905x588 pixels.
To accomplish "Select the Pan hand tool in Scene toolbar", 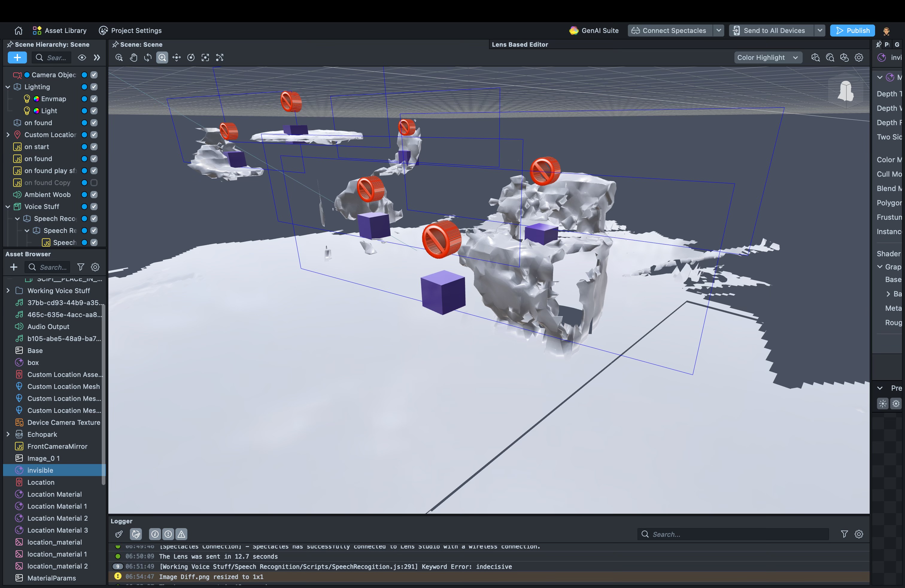I will [133, 57].
